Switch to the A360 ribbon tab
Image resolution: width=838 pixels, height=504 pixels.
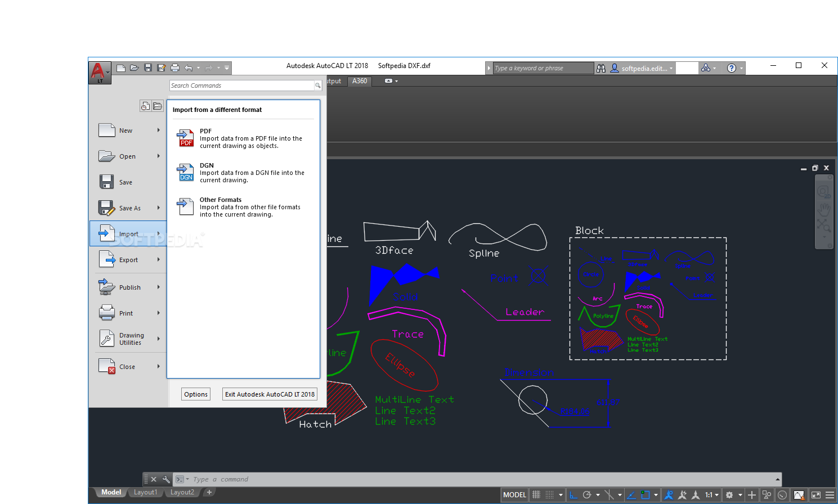point(360,81)
